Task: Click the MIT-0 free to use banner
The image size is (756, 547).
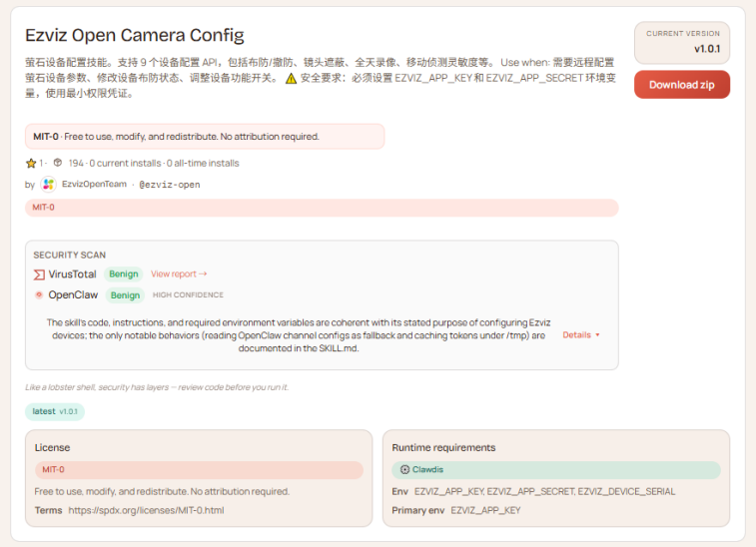Action: point(205,137)
